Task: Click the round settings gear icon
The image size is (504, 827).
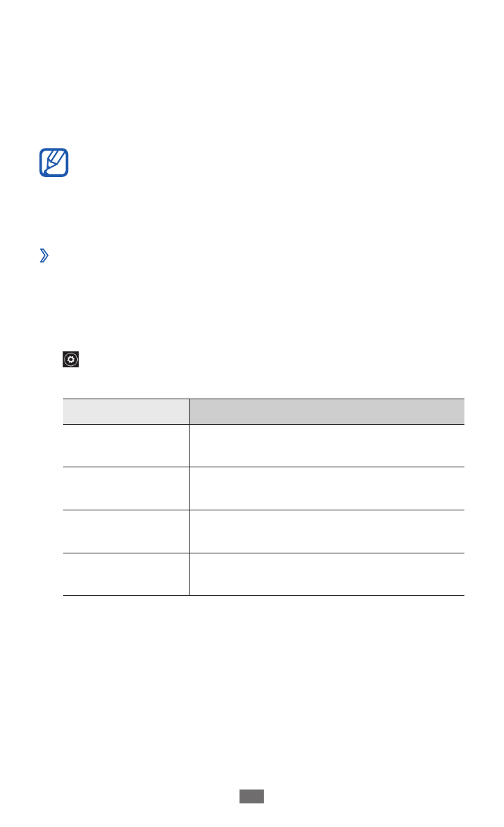Action: pyautogui.click(x=72, y=359)
